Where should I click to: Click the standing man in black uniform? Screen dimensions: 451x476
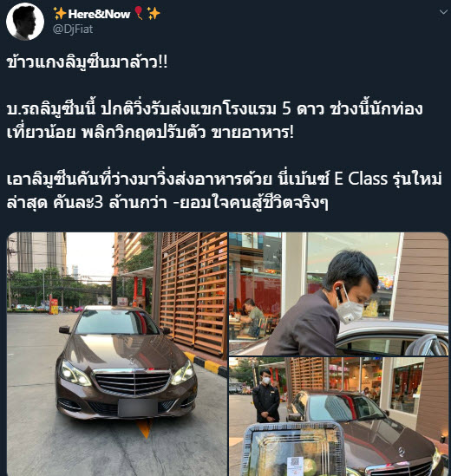266,395
